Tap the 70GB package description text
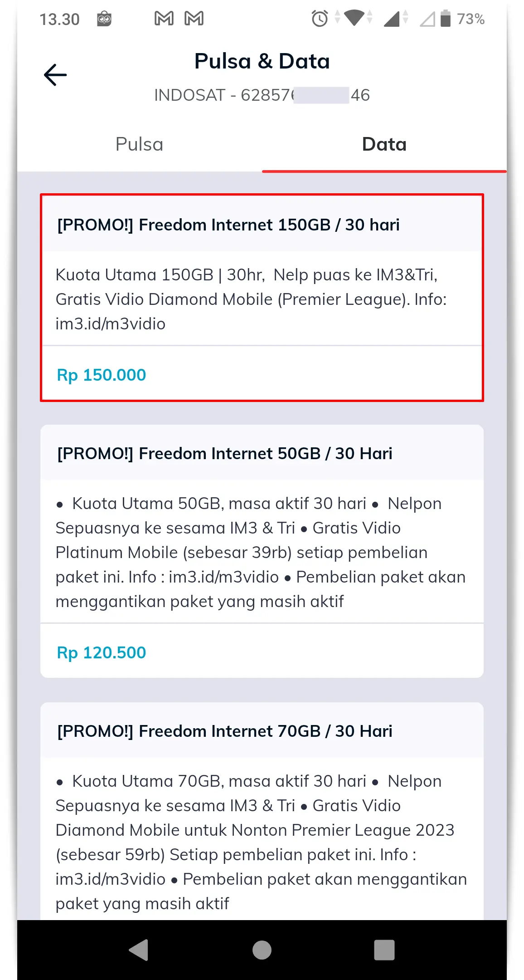Viewport: 524px width, 980px height. [x=261, y=842]
